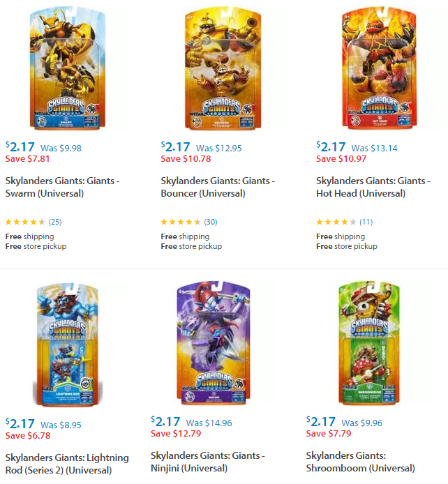The width and height of the screenshot is (448, 484).
Task: View the 25 reviews for Swarm
Action: (x=55, y=222)
